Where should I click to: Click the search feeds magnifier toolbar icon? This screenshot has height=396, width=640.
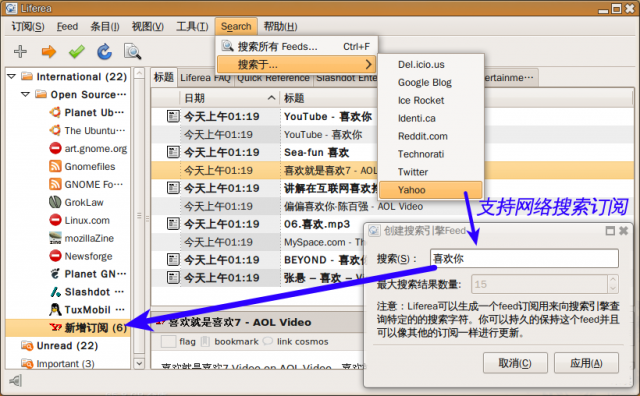[x=132, y=51]
